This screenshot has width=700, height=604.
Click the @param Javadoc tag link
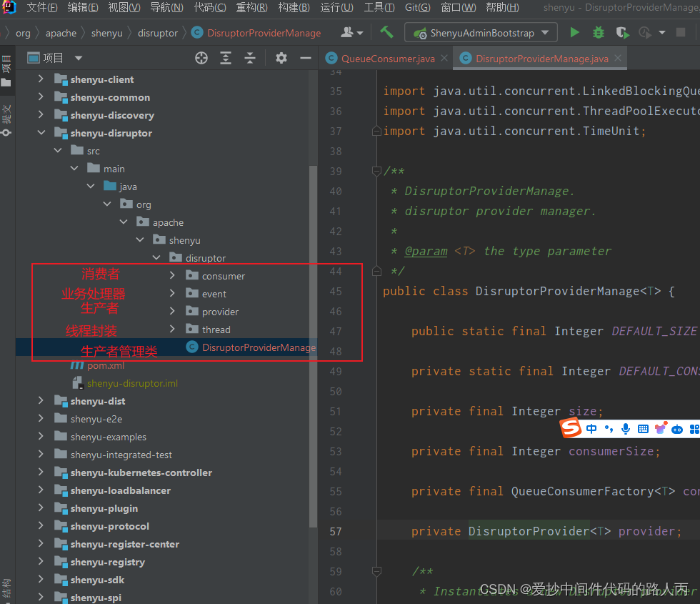(x=426, y=251)
